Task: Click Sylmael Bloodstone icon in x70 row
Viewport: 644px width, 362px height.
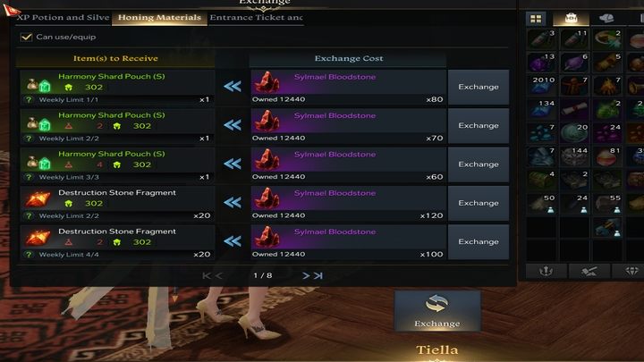Action: coord(267,121)
